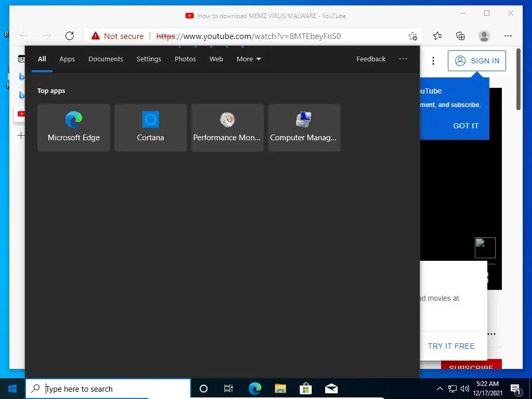Dismiss tooltip with GOT IT
This screenshot has width=532, height=399.
(x=466, y=126)
